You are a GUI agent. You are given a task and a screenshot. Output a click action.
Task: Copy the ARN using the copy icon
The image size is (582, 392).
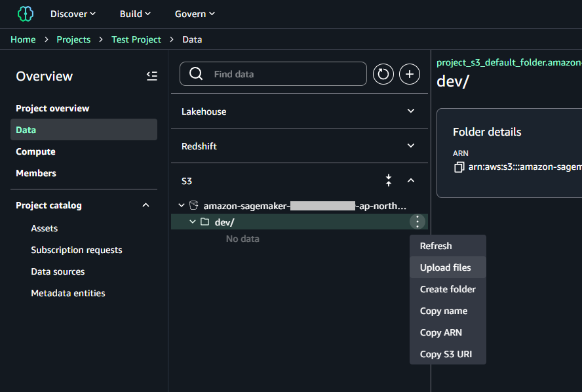[x=459, y=167]
